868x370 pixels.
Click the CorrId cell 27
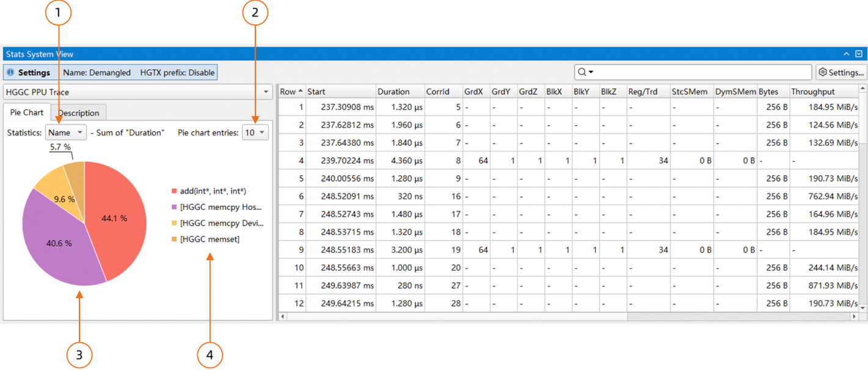tap(443, 286)
